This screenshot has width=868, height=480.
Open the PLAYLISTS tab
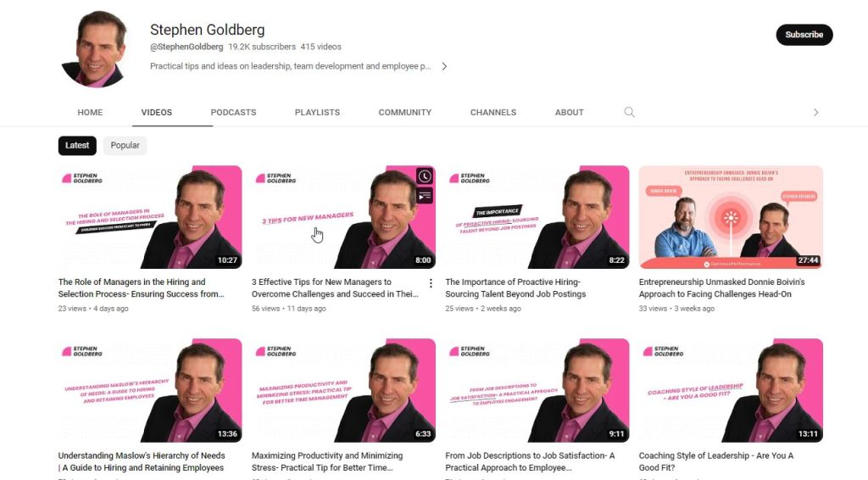(x=317, y=113)
